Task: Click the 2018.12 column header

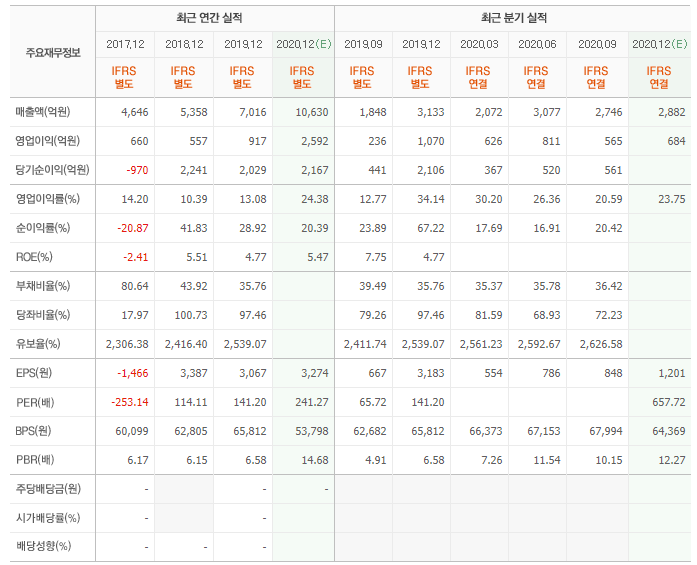Action: click(x=184, y=44)
